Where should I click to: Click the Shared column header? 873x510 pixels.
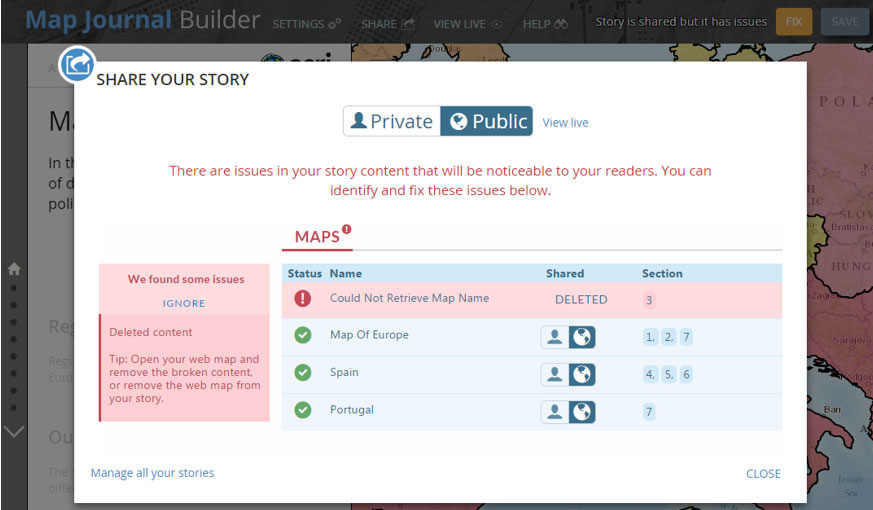pos(565,273)
